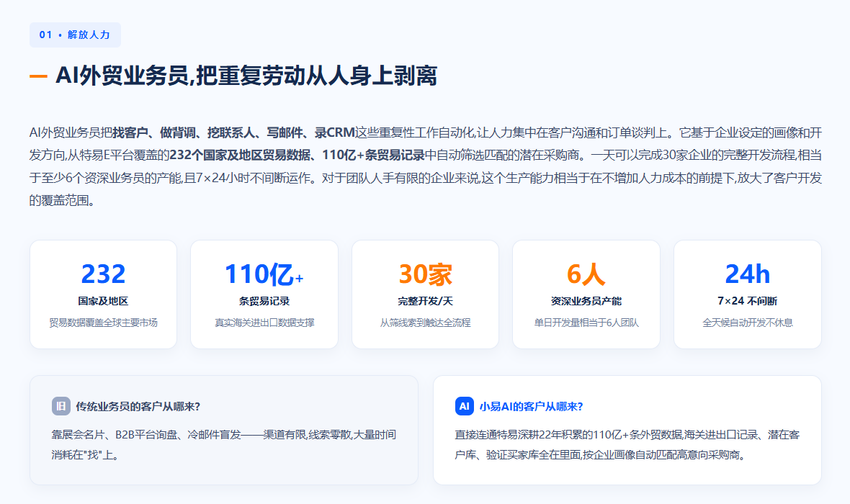Click the 24h statistic number
The image size is (850, 504).
(748, 274)
